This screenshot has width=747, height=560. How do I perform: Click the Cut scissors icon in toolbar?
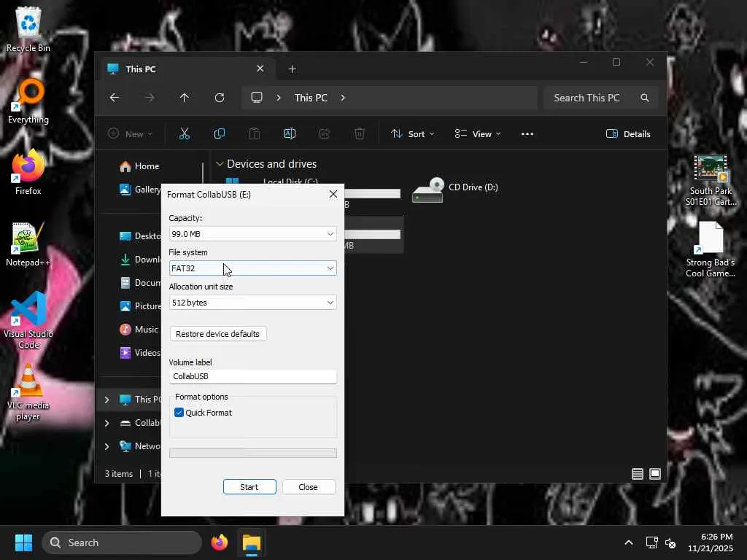[x=184, y=133]
